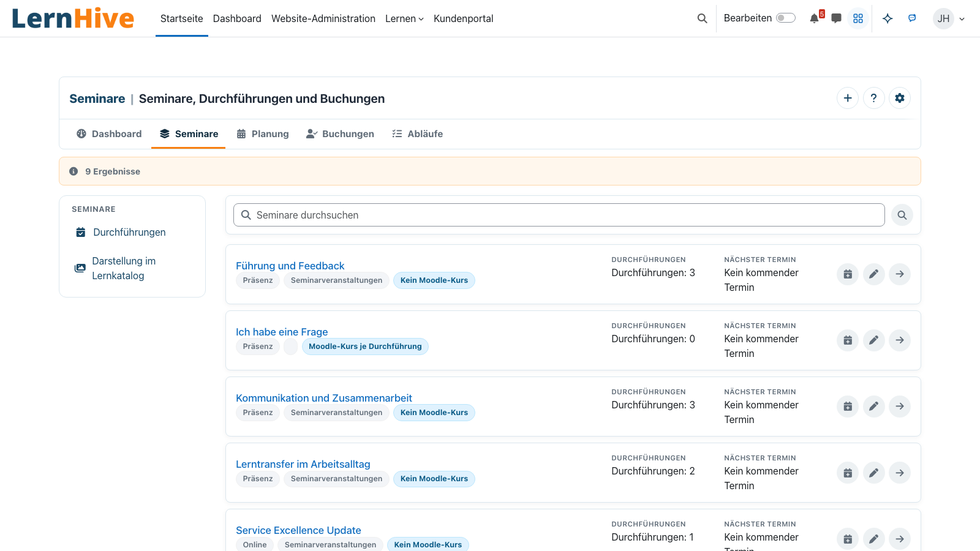Switch to the Dashboard tab
The width and height of the screenshot is (980, 551).
click(x=109, y=133)
